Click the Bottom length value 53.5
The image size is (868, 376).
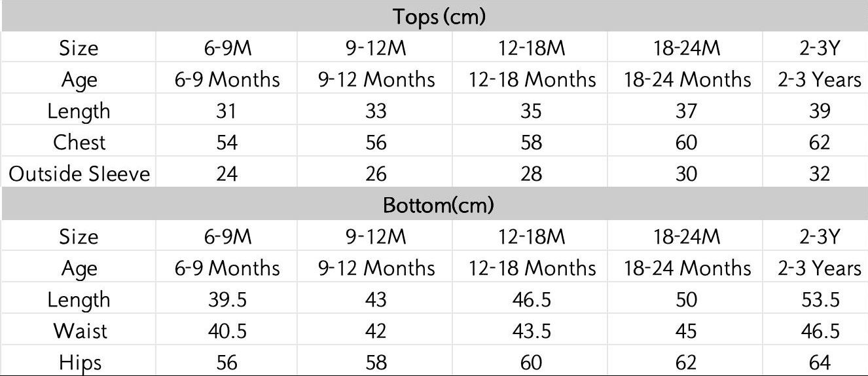(819, 299)
